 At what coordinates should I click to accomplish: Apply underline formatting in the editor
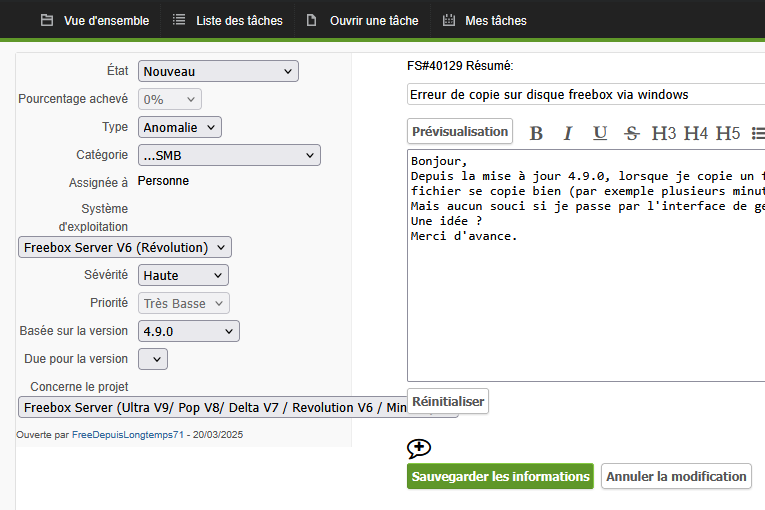pyautogui.click(x=600, y=133)
